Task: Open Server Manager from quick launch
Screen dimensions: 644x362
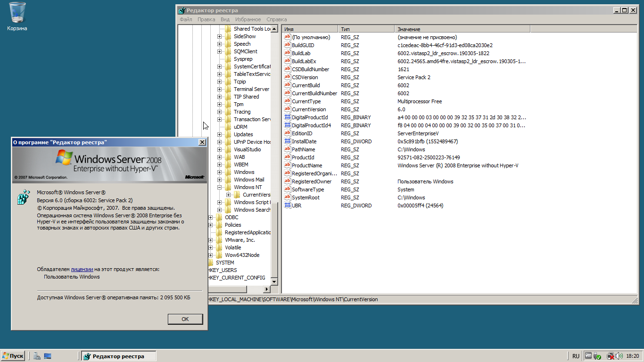Action: tap(37, 356)
